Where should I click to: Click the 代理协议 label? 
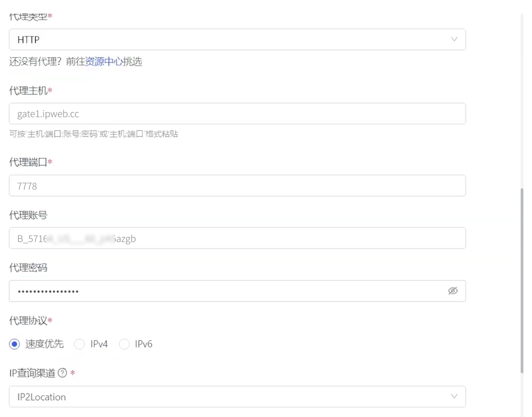click(28, 321)
